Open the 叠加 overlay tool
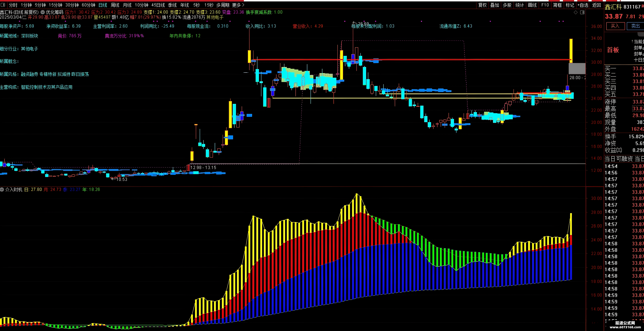 (494, 5)
